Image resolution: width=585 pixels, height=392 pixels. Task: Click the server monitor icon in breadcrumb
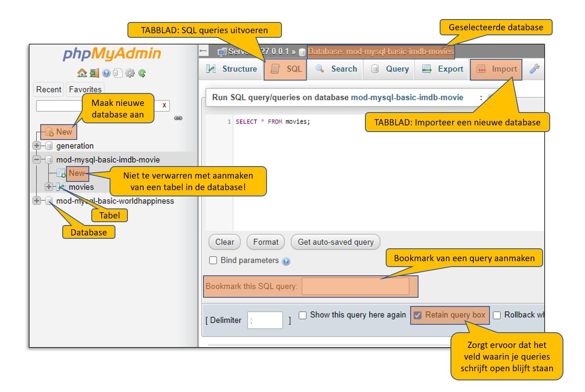coord(222,52)
